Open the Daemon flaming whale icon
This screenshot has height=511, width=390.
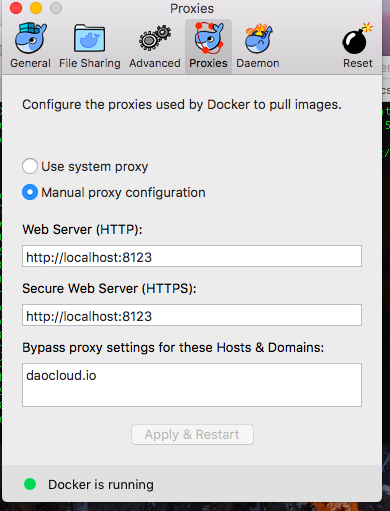pos(259,38)
